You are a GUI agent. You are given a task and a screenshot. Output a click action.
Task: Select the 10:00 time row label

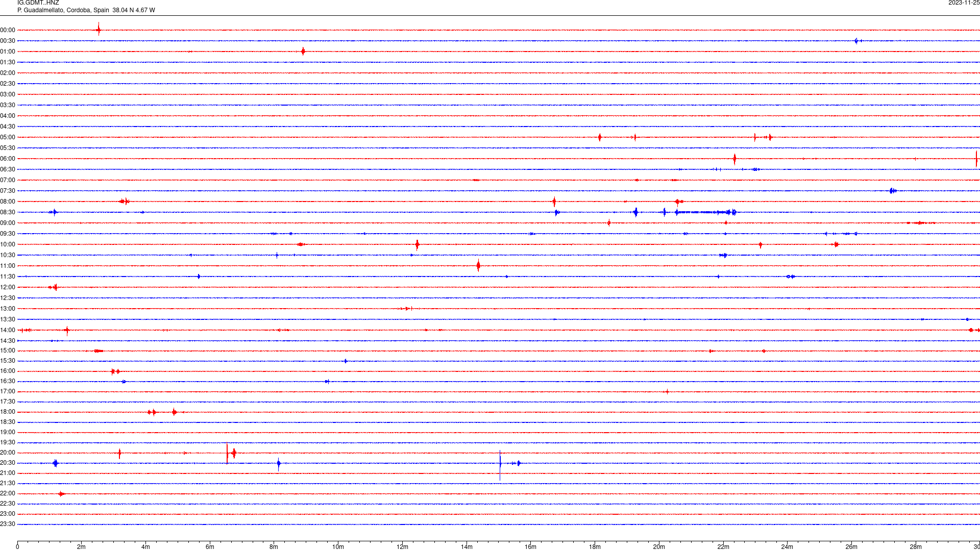(x=8, y=244)
